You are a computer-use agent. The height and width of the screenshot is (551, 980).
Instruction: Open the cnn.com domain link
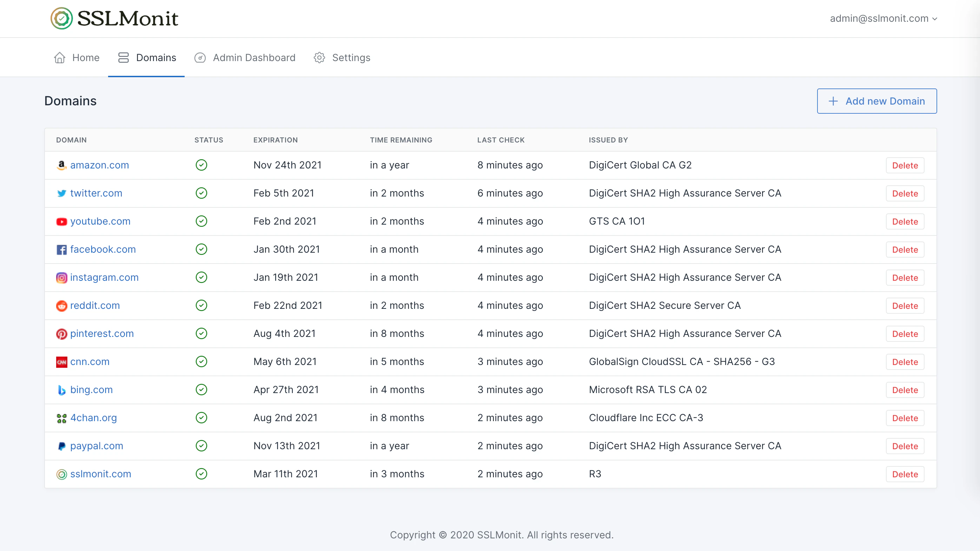[x=90, y=361]
